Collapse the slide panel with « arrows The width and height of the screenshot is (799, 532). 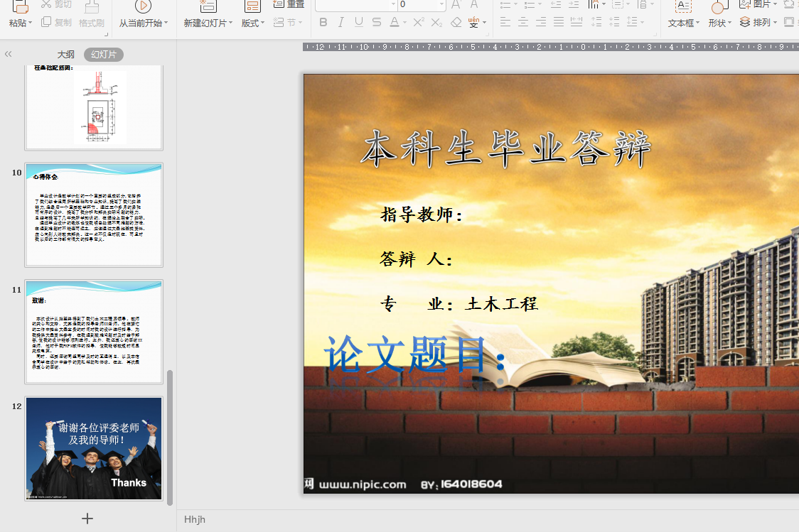8,54
